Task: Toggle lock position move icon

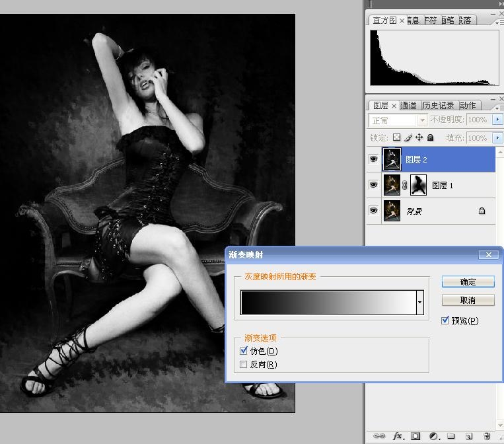Action: click(x=419, y=137)
